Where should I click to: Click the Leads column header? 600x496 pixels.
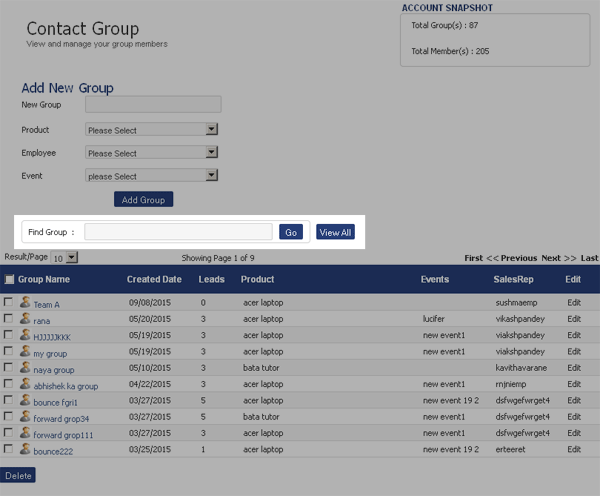click(211, 280)
